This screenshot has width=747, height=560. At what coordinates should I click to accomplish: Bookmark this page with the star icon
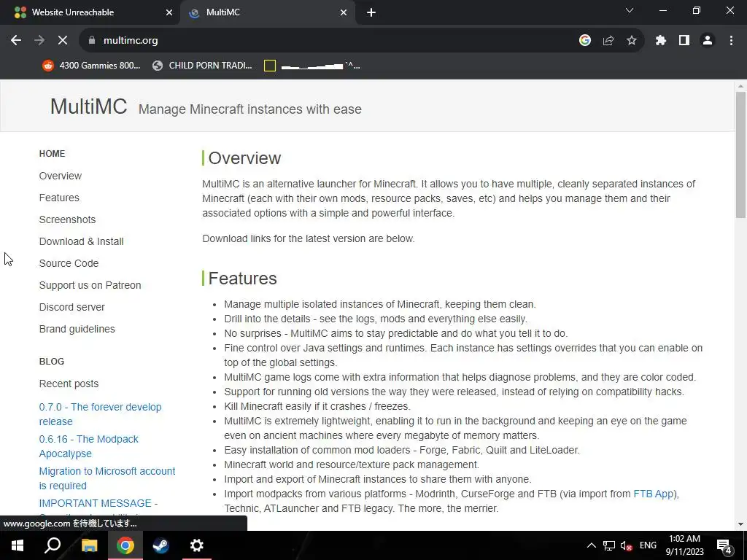click(631, 41)
